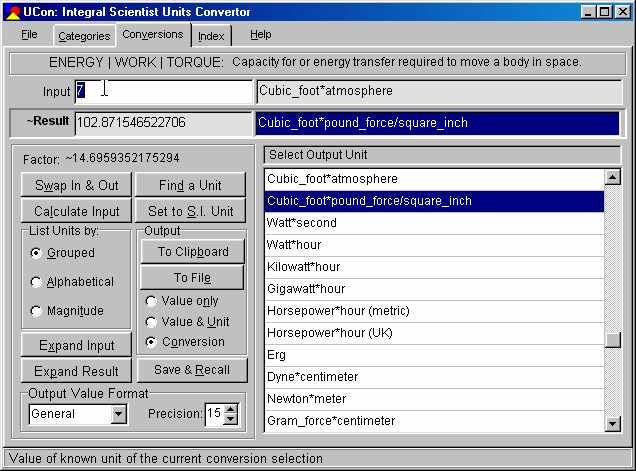Click unit list scroll up arrow
Screen dimensions: 636x471
612,177
